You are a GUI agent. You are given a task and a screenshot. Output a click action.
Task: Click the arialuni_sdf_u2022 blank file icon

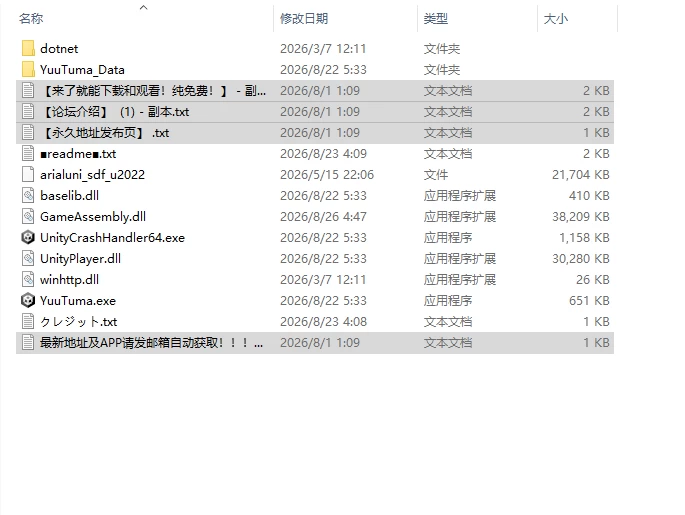[x=28, y=174]
